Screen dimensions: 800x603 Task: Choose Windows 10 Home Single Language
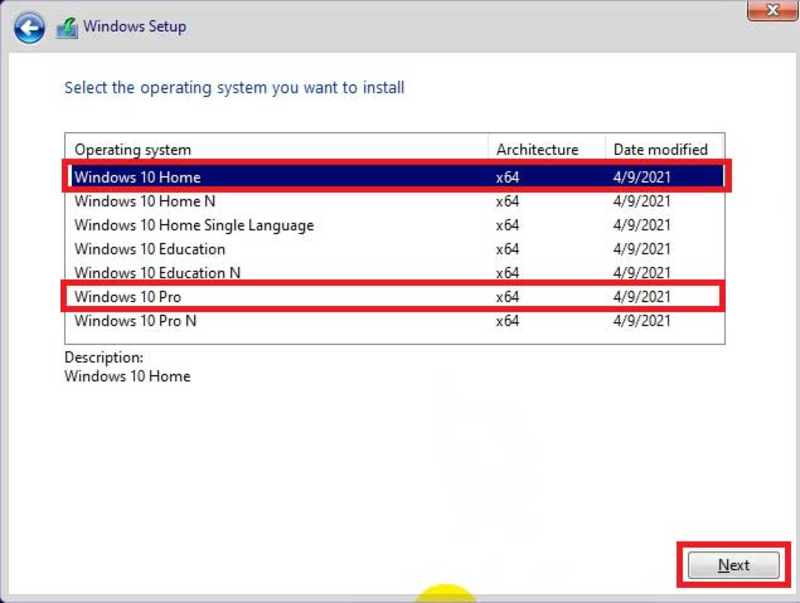pyautogui.click(x=396, y=225)
